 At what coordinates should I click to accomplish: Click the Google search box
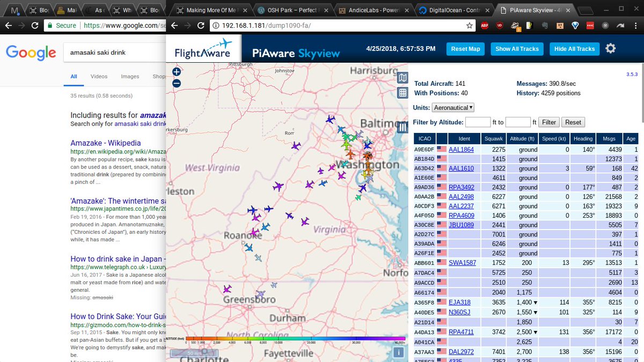click(x=115, y=53)
